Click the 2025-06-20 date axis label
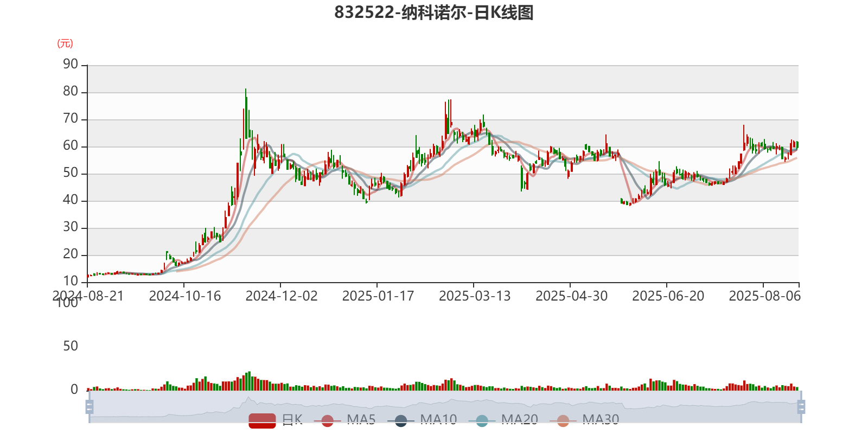 pyautogui.click(x=668, y=296)
